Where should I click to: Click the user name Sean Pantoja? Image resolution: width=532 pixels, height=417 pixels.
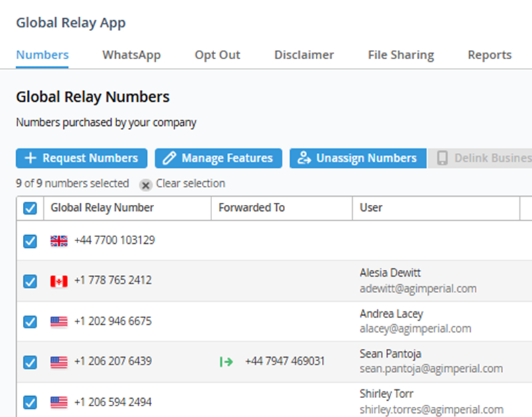point(390,354)
